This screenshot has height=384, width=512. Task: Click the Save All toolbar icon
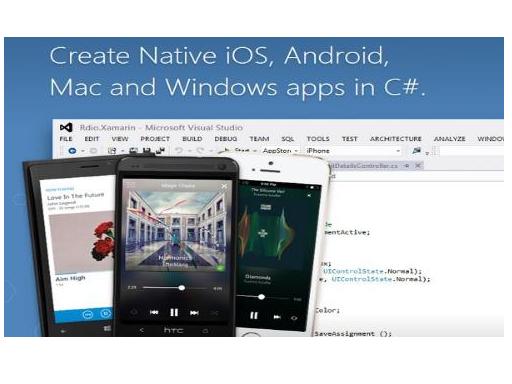click(160, 151)
